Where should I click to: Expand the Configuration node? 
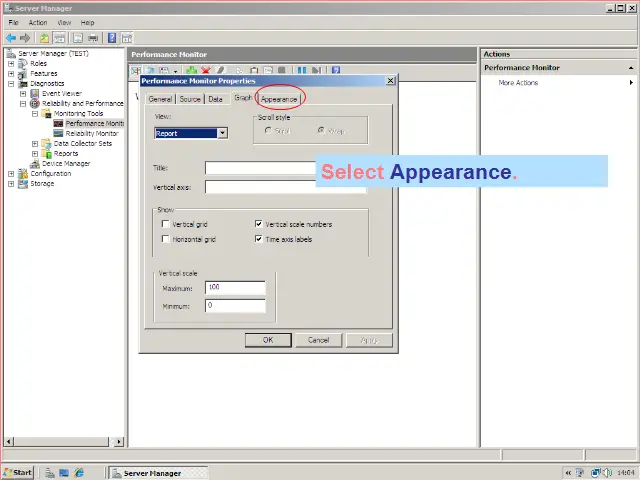point(11,173)
